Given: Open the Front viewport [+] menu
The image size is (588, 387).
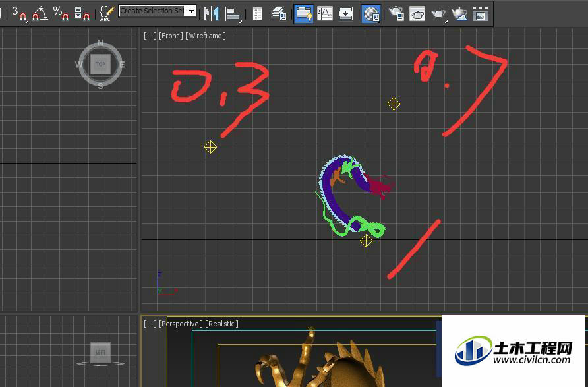Looking at the screenshot, I should pyautogui.click(x=150, y=36).
